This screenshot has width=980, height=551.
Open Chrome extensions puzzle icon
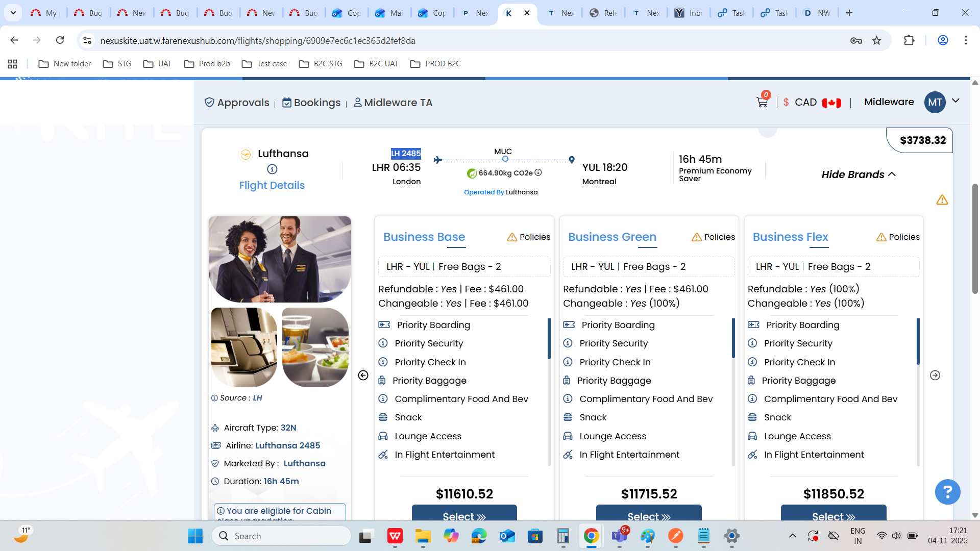(909, 40)
